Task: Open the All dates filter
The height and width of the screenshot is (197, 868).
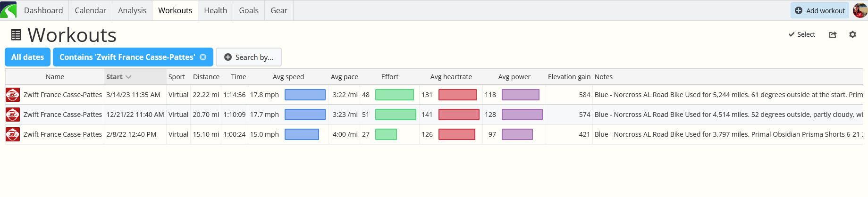Action: click(x=27, y=57)
